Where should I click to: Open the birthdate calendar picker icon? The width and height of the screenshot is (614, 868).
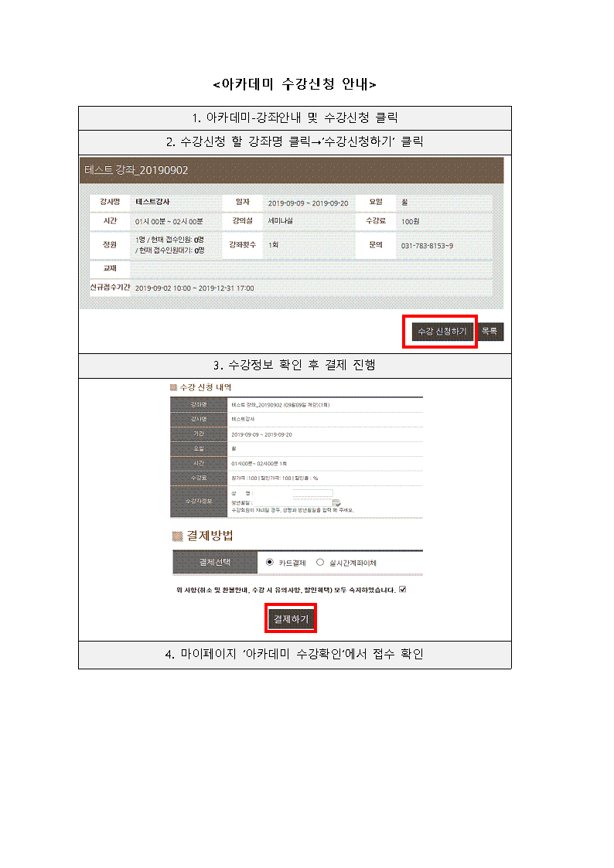336,502
